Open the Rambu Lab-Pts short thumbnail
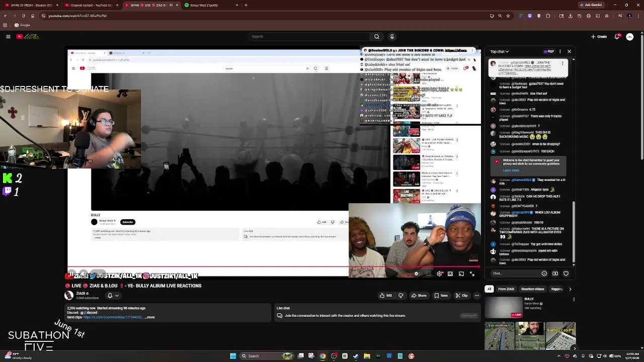 (x=561, y=336)
